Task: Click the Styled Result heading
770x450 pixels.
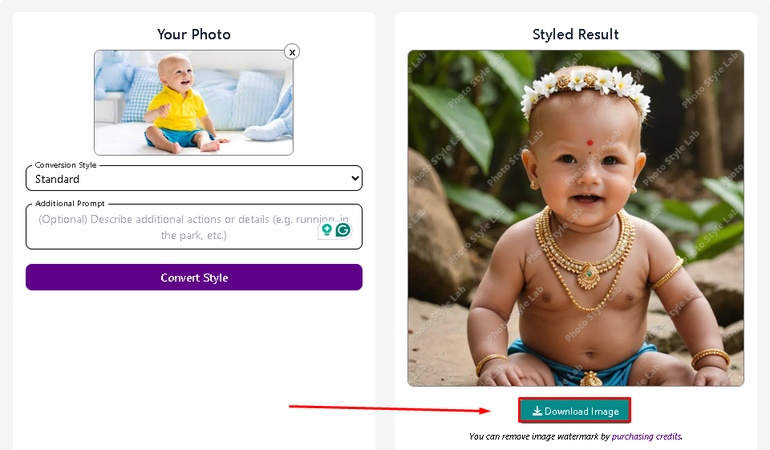Action: pyautogui.click(x=575, y=34)
